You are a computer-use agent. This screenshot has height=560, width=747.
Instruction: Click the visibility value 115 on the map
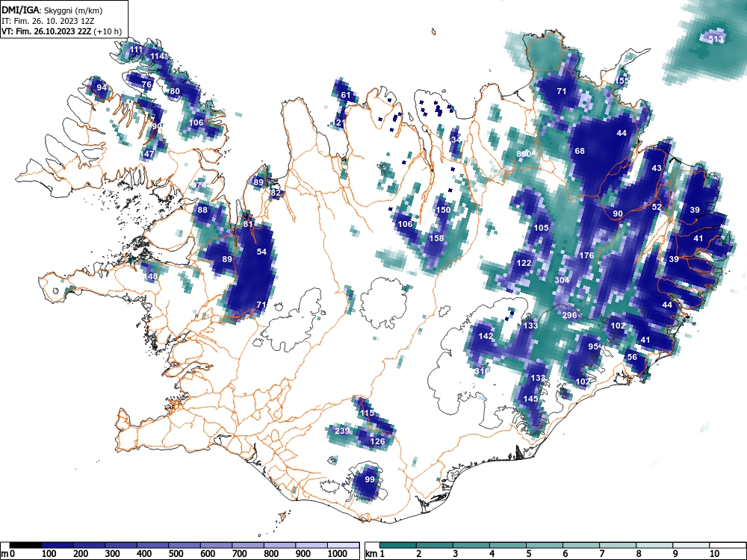(367, 413)
